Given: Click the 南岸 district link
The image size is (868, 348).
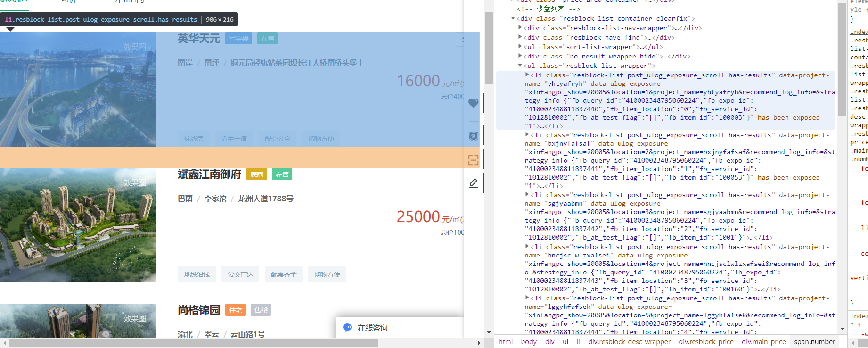Looking at the screenshot, I should (x=185, y=63).
